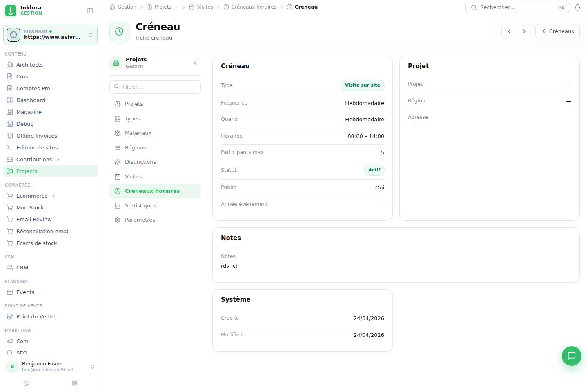Open the Projets breadcrumb dropdown arrow
The width and height of the screenshot is (588, 392).
tap(176, 7)
